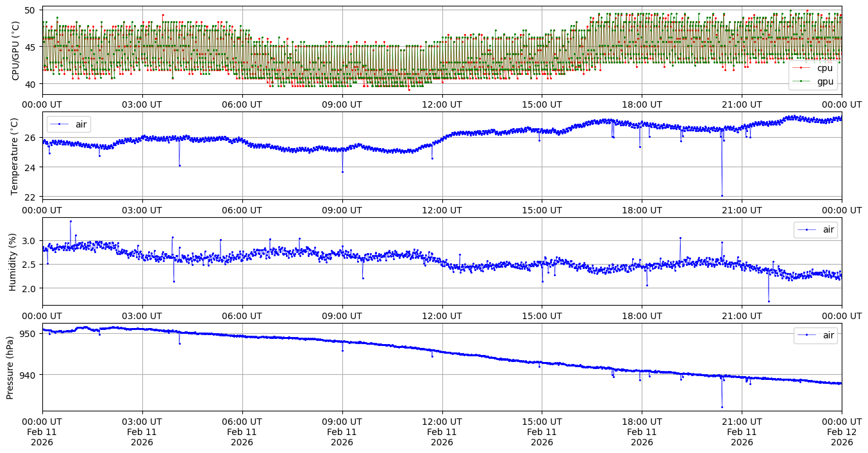Image resolution: width=868 pixels, height=453 pixels.
Task: Click the air legend marker in Pressure plot
Action: point(806,335)
